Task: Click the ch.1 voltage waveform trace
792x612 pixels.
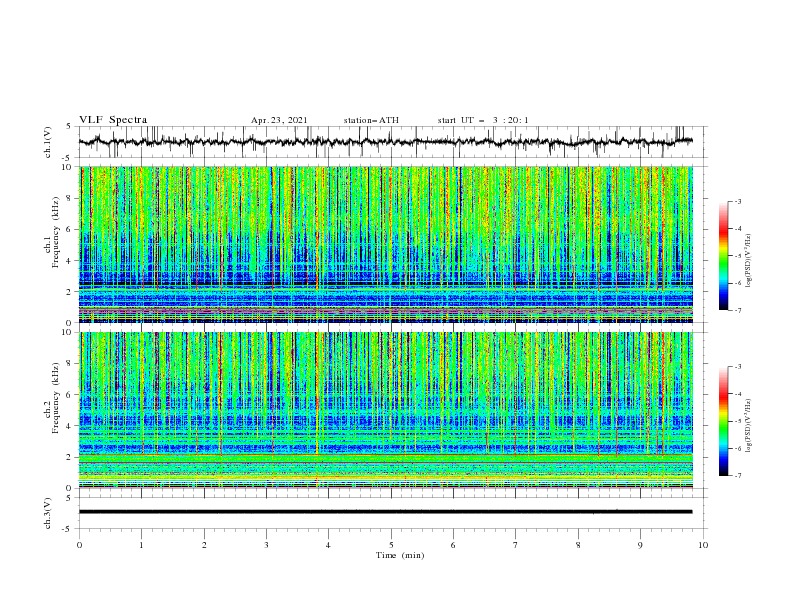Action: click(385, 142)
